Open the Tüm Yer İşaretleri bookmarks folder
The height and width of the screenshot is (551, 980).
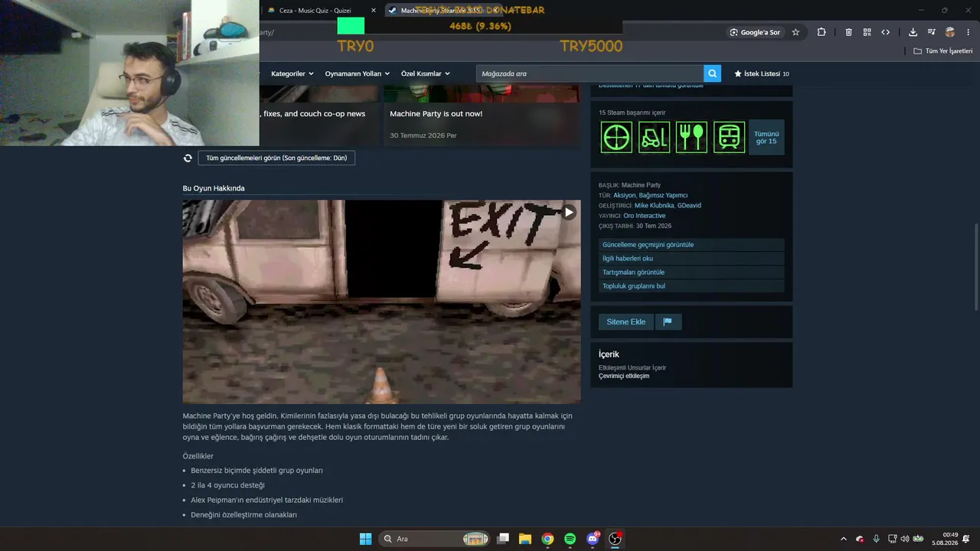click(943, 51)
